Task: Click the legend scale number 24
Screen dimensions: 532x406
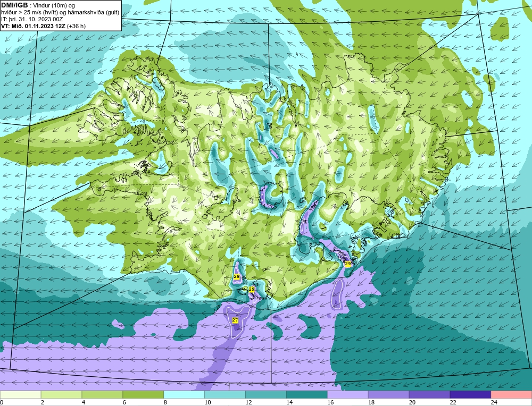Action: [494, 402]
